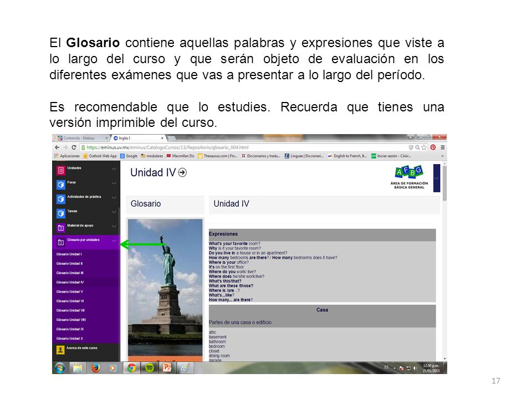Show hidden tray icons arrow
Image resolution: width=532 pixels, height=399 pixels.
tap(394, 369)
